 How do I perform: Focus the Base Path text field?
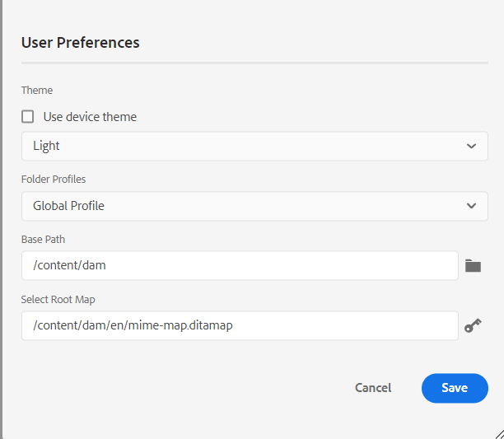click(x=240, y=265)
